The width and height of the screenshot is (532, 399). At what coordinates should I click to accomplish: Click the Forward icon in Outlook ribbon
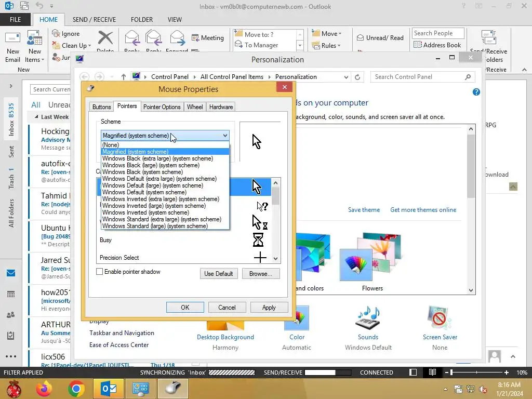(177, 38)
